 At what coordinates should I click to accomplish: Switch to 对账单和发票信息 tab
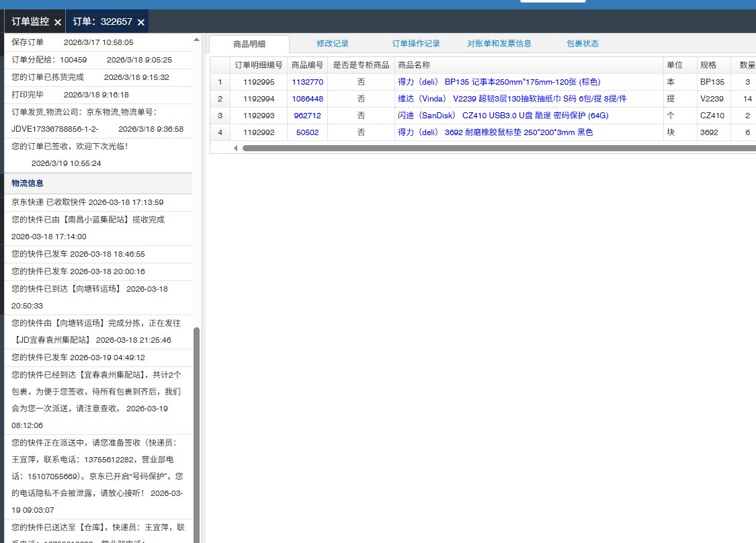(499, 44)
